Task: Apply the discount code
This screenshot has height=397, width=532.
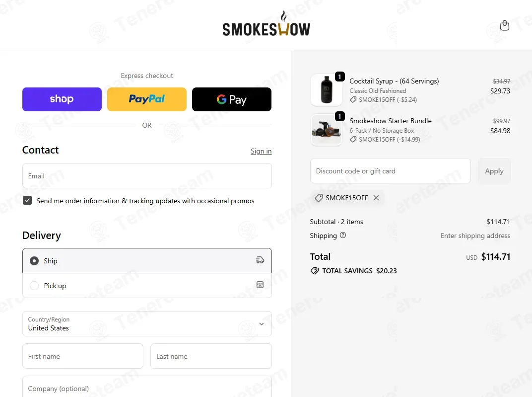Action: point(494,171)
